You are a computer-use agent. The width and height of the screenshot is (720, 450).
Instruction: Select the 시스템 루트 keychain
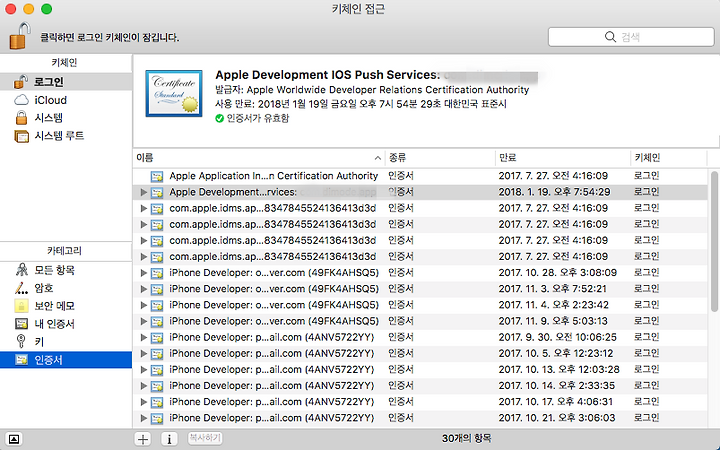tap(66, 135)
